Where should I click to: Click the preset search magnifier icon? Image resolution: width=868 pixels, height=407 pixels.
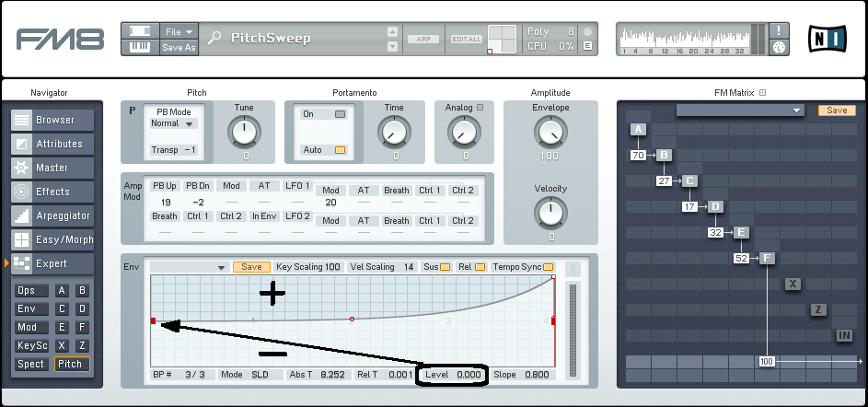click(214, 38)
